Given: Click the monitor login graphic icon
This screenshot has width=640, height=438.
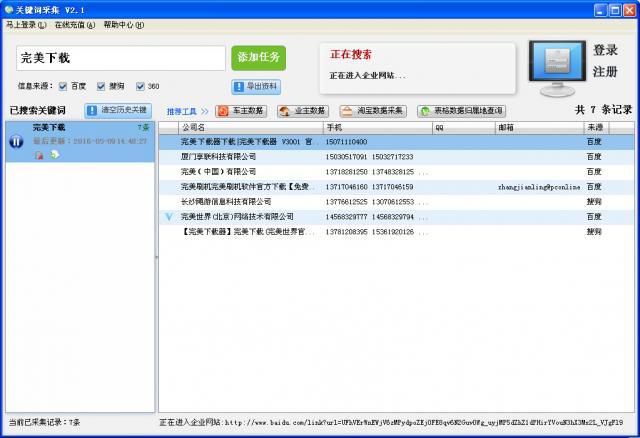Looking at the screenshot, I should [557, 68].
